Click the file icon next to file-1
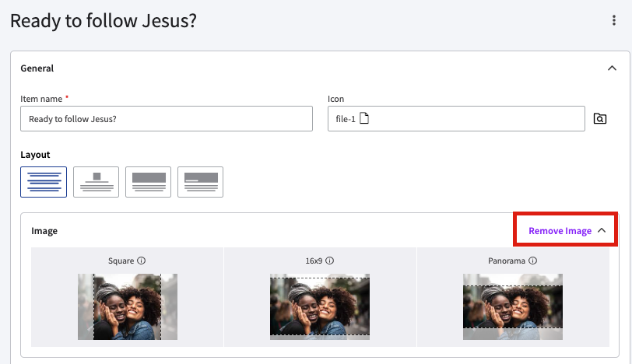This screenshot has height=364, width=632. 363,119
